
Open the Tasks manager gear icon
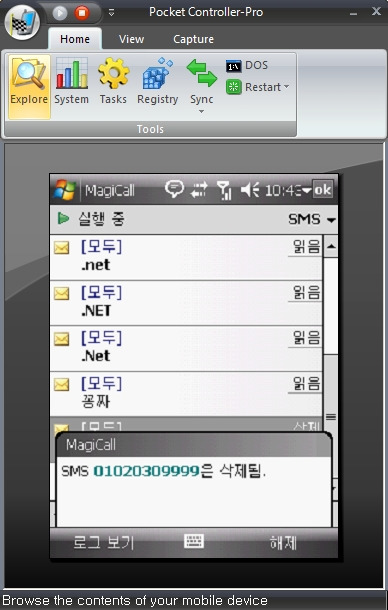[x=113, y=73]
